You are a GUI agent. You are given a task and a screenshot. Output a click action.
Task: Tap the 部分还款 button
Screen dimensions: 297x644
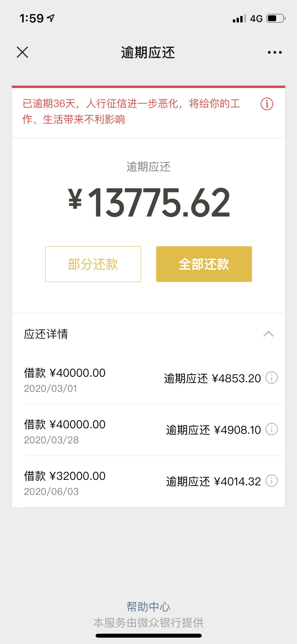pos(93,264)
